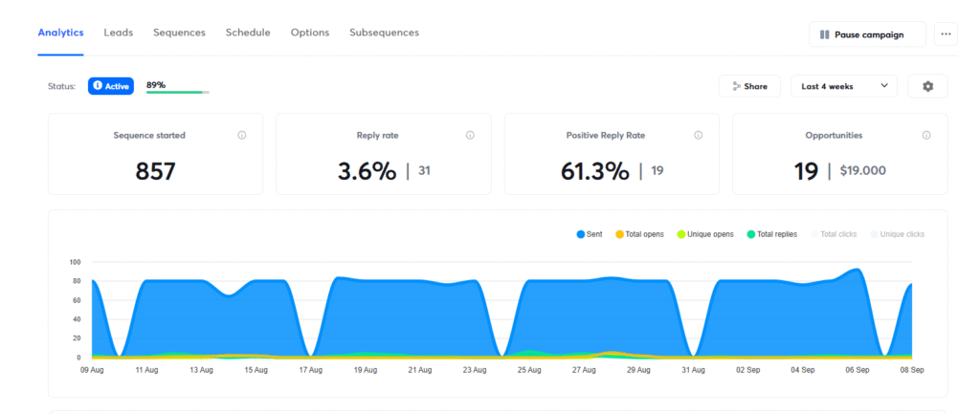Viewport: 980px width, 414px height.
Task: Go to the Subsequences tab
Action: (x=384, y=33)
